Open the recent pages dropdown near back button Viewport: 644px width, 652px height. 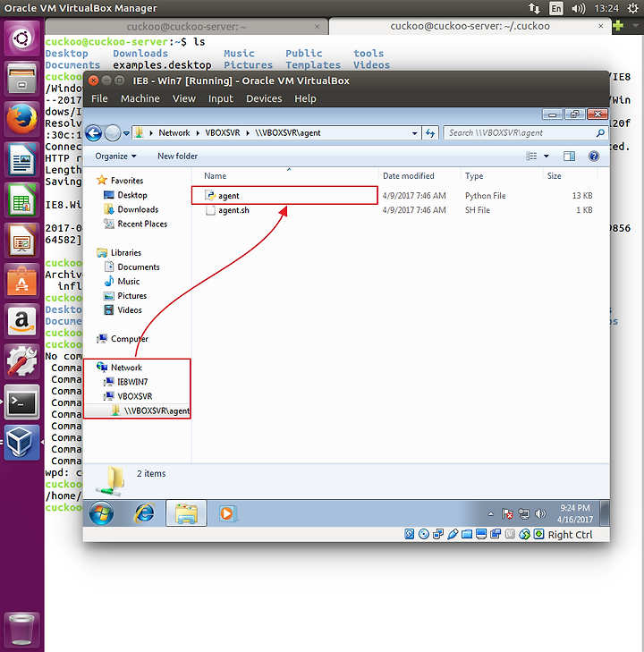click(126, 133)
